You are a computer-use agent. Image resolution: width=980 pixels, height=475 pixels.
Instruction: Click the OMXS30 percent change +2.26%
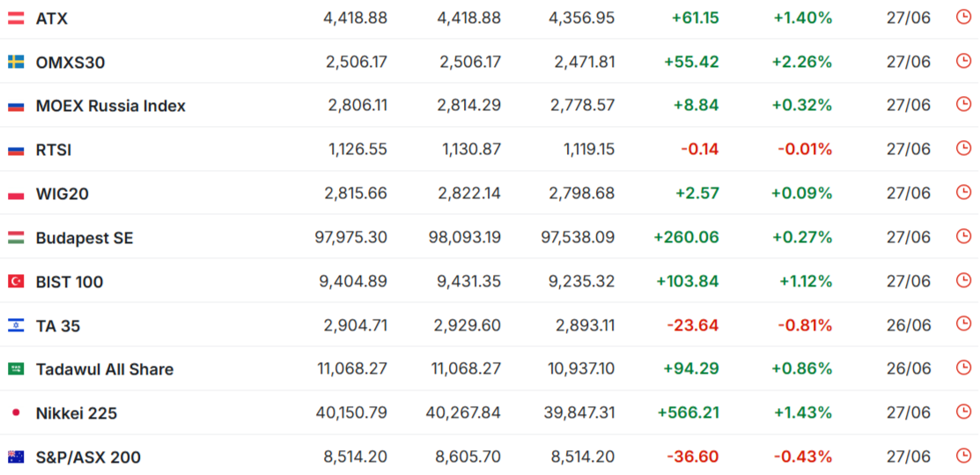pyautogui.click(x=802, y=62)
